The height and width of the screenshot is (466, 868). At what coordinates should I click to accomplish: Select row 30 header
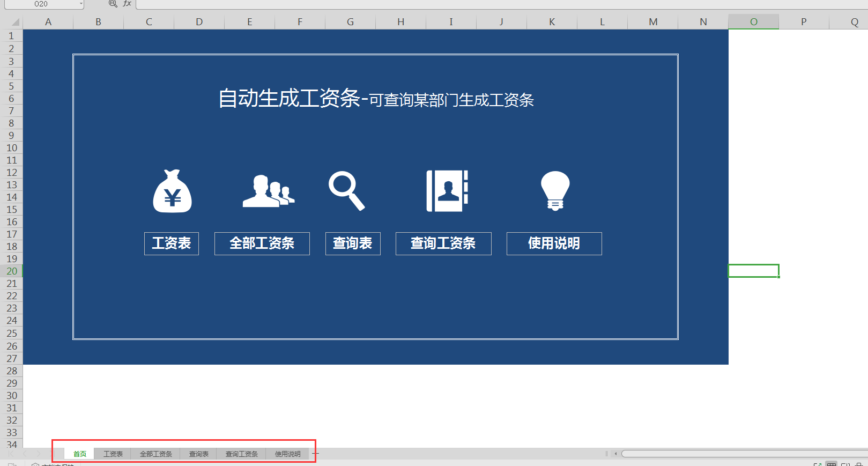(x=11, y=395)
